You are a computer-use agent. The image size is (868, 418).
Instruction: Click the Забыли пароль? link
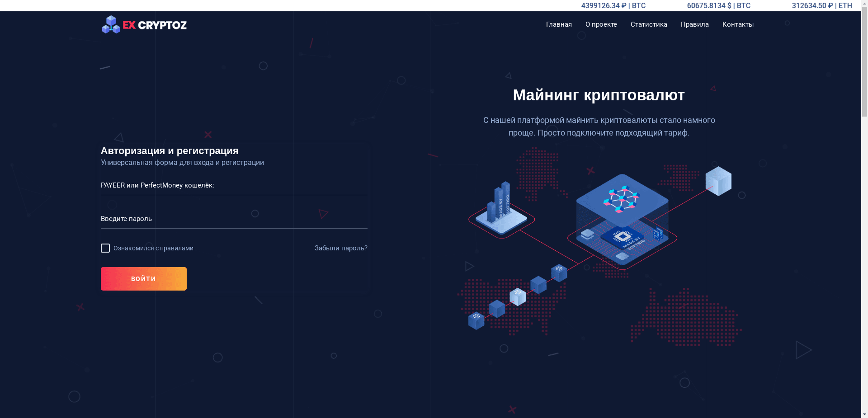(341, 248)
